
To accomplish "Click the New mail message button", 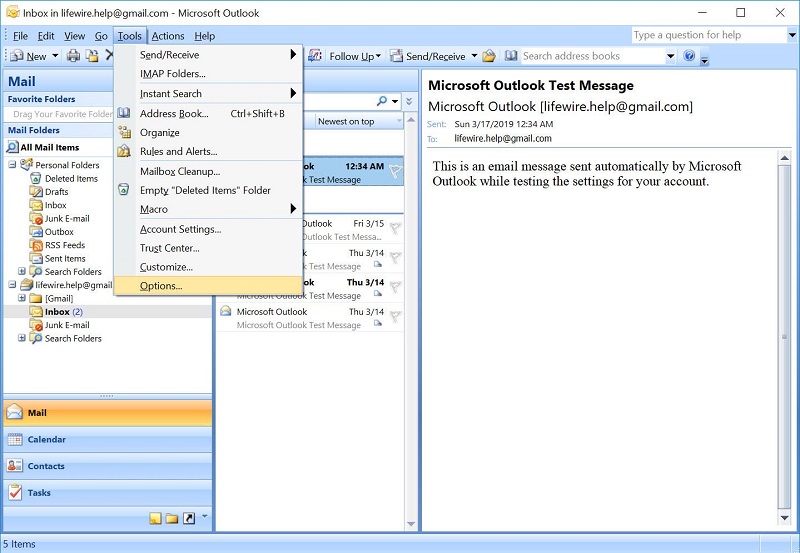I will point(29,56).
